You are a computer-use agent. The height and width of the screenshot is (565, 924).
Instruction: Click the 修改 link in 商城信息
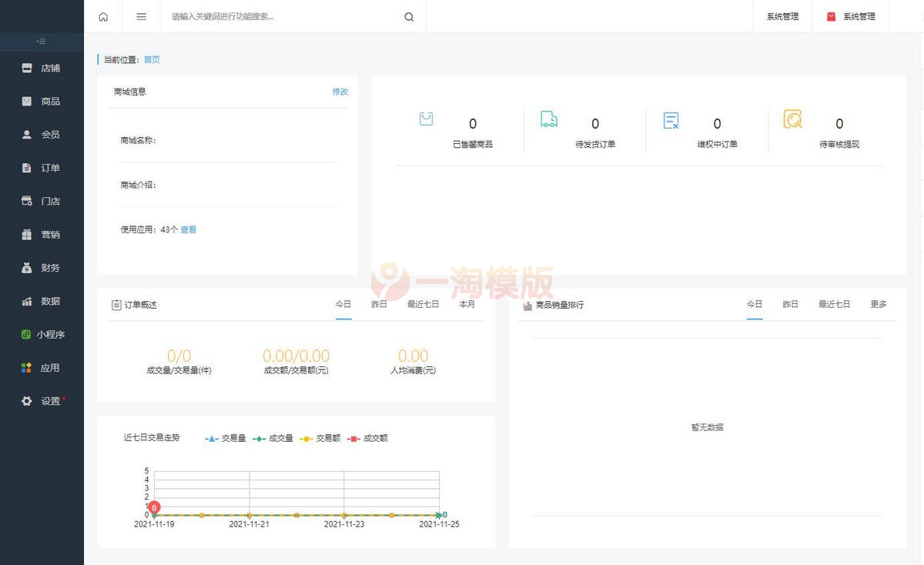[x=340, y=92]
